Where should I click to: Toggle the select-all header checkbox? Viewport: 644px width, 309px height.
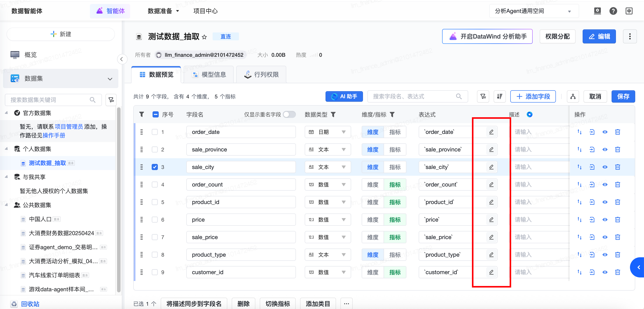coord(155,114)
